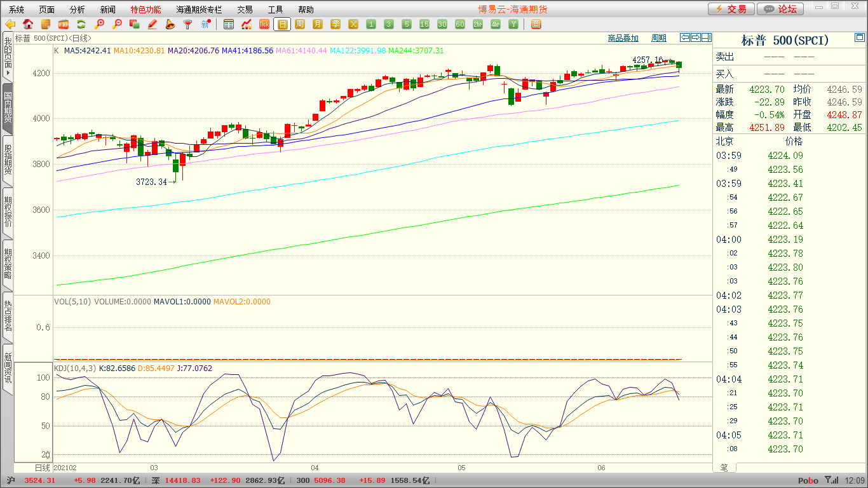Image resolution: width=868 pixels, height=488 pixels.
Task: Open the F10 info icon
Action: [x=64, y=25]
